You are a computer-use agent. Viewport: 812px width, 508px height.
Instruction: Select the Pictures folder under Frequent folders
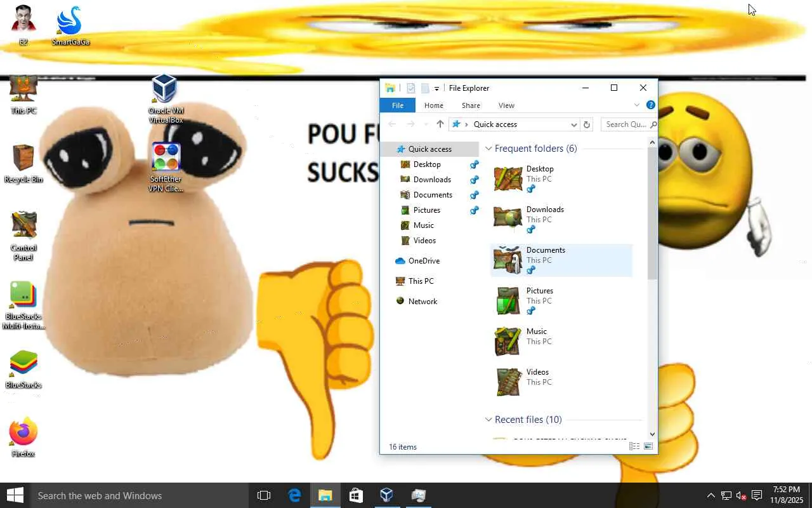click(x=562, y=301)
